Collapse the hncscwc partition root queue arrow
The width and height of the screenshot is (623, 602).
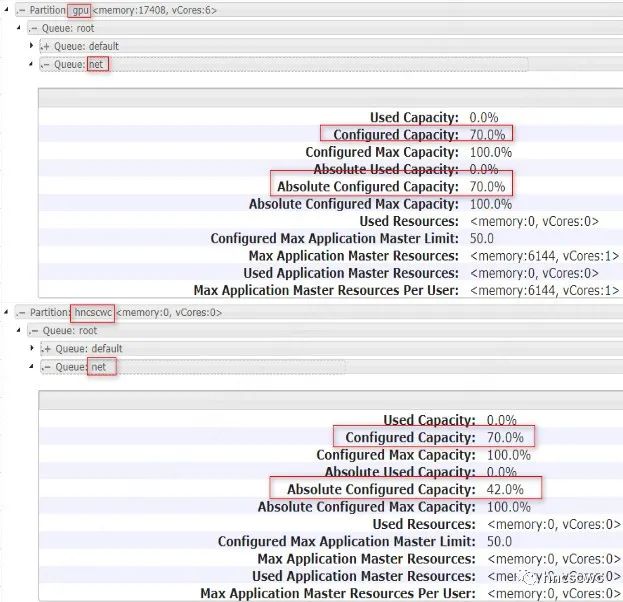tap(18, 330)
